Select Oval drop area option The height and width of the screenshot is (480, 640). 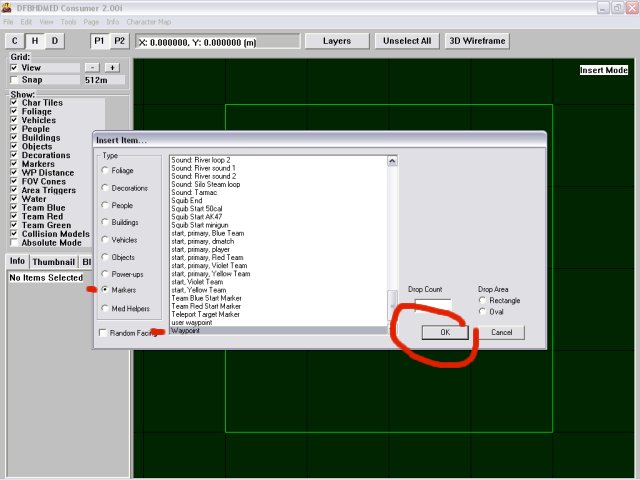coord(484,311)
